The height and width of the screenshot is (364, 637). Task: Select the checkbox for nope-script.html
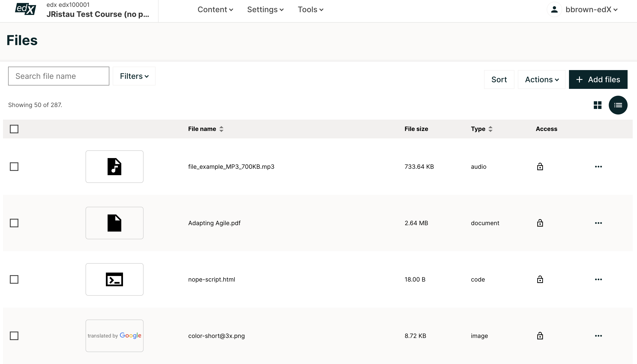point(14,279)
